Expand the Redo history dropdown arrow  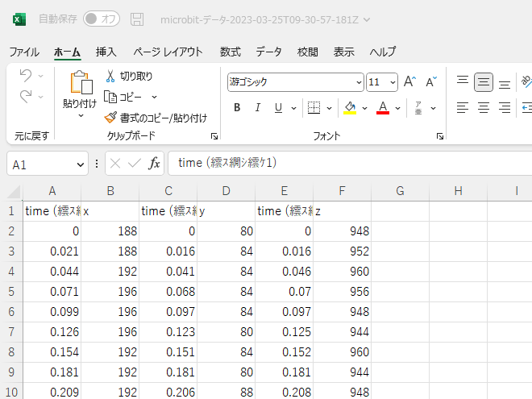coord(41,98)
